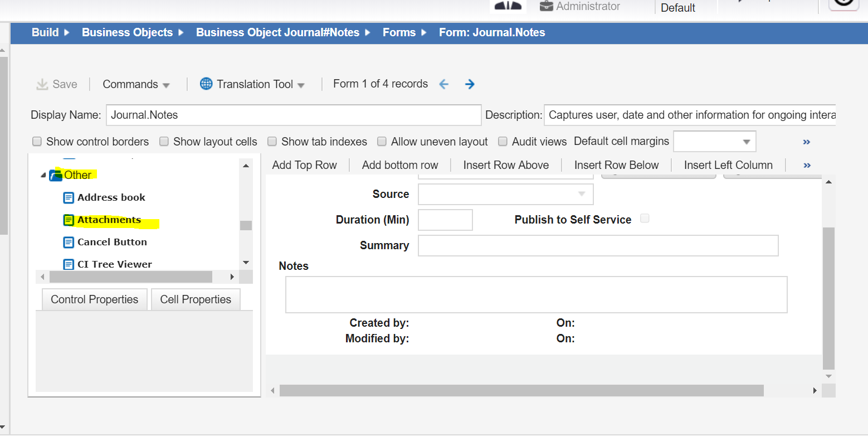The image size is (868, 441).
Task: Click the Save icon
Action: 42,84
